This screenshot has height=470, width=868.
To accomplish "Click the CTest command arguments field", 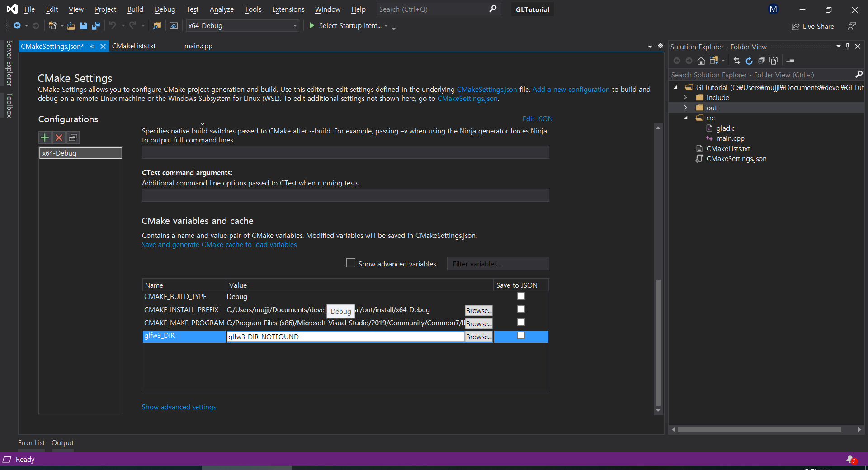I will (x=345, y=195).
